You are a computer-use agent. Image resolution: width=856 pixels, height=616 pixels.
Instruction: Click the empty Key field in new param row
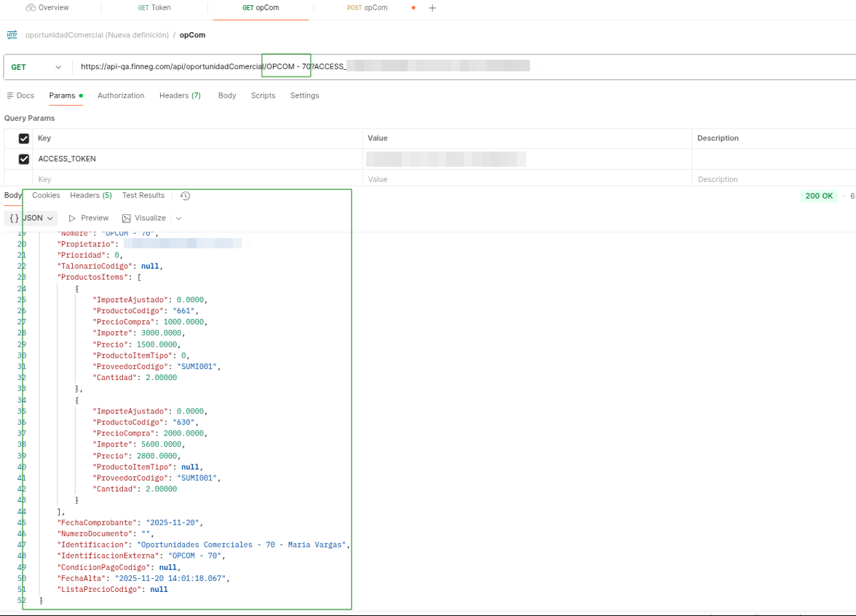[x=197, y=179]
